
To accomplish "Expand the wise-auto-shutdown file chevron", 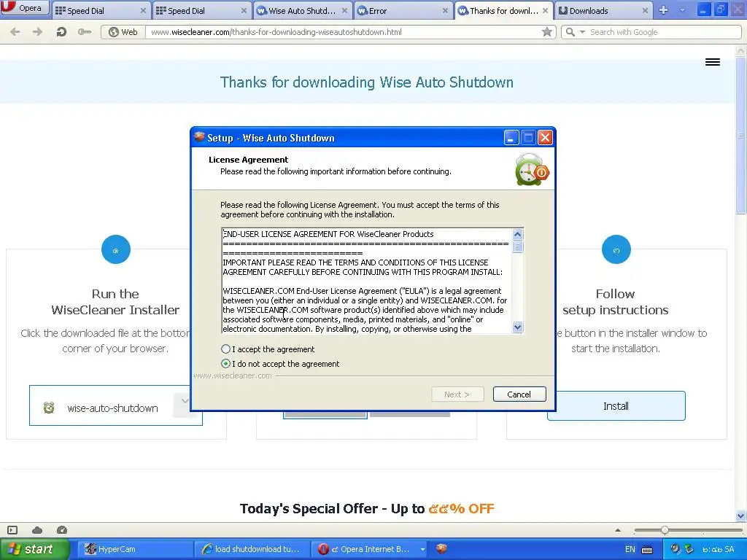I will pos(185,402).
